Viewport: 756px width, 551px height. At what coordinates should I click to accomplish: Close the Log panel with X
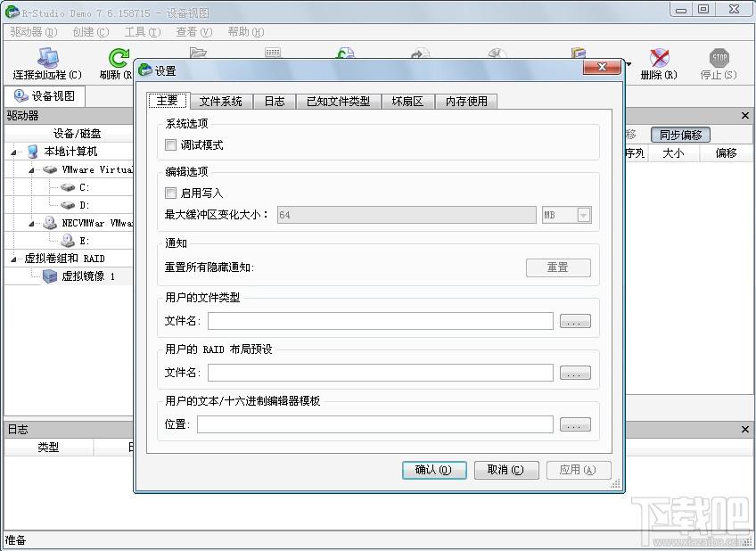(x=745, y=429)
